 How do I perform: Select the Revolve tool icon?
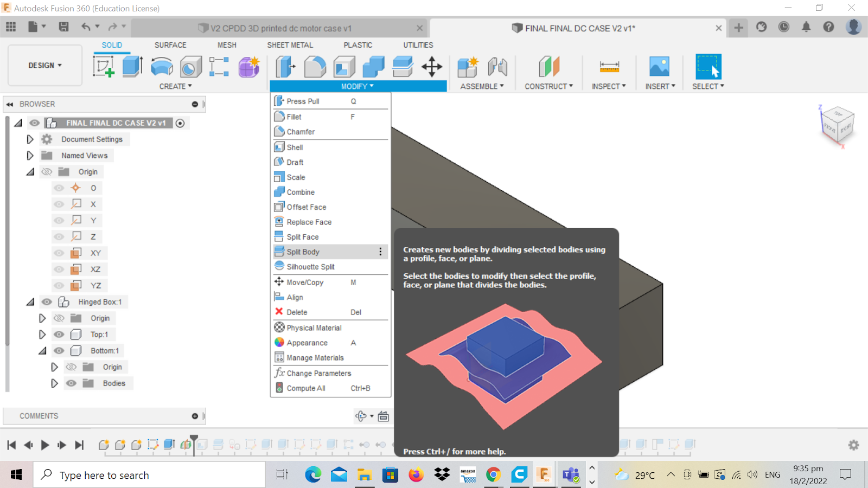click(x=162, y=67)
